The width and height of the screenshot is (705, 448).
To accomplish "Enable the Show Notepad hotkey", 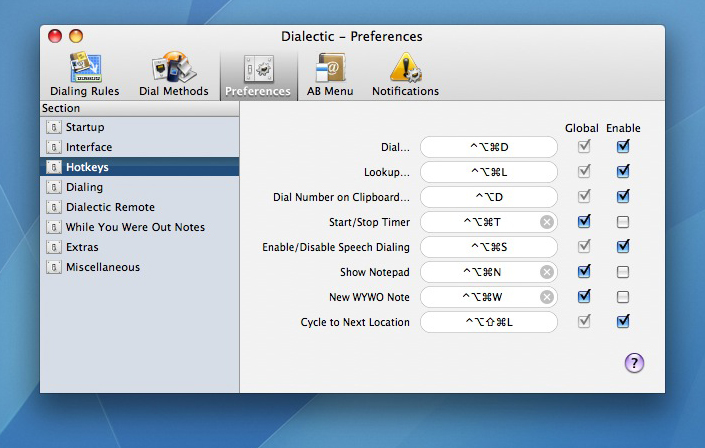I will [x=623, y=272].
